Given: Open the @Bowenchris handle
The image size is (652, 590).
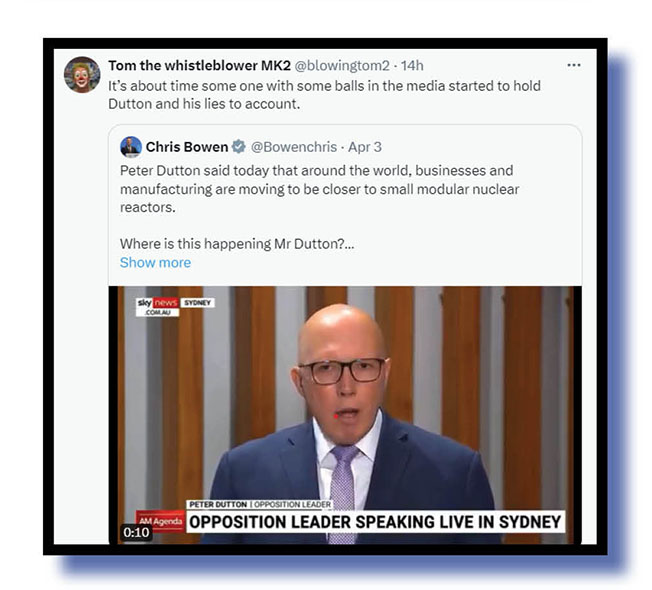Looking at the screenshot, I should (x=294, y=147).
